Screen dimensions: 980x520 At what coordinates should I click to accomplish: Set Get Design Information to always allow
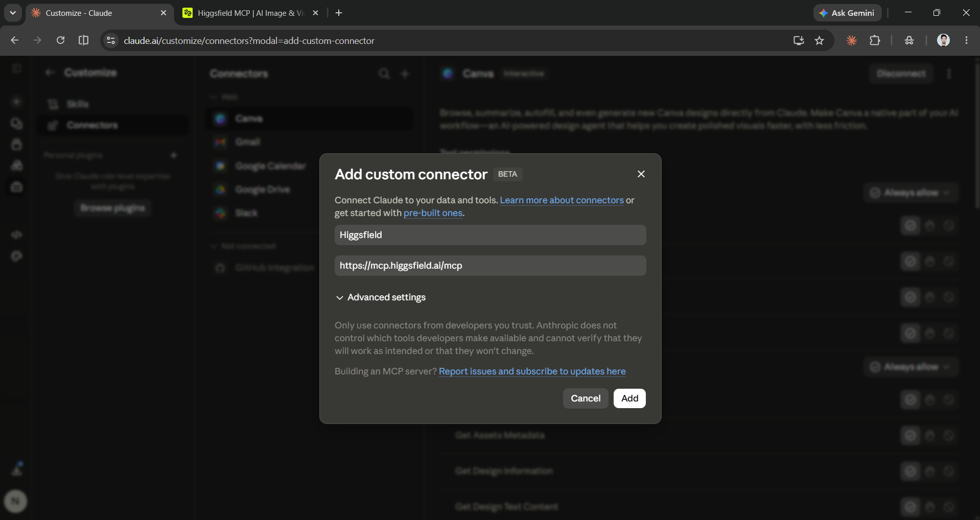coord(910,471)
